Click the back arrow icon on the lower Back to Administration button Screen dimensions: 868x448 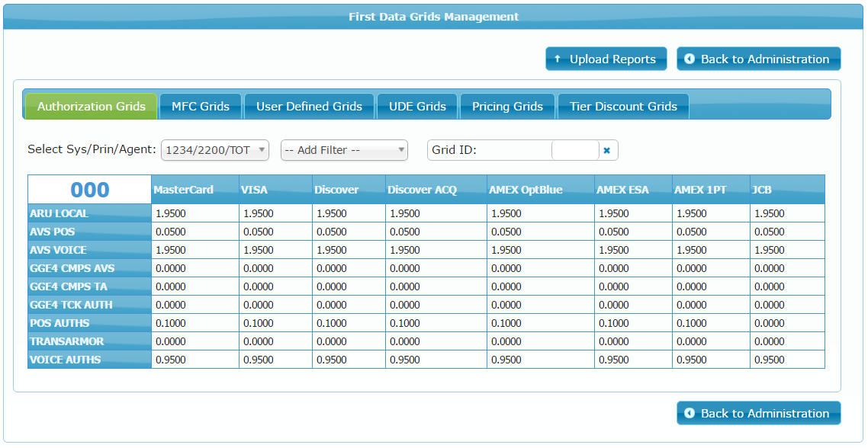[690, 413]
